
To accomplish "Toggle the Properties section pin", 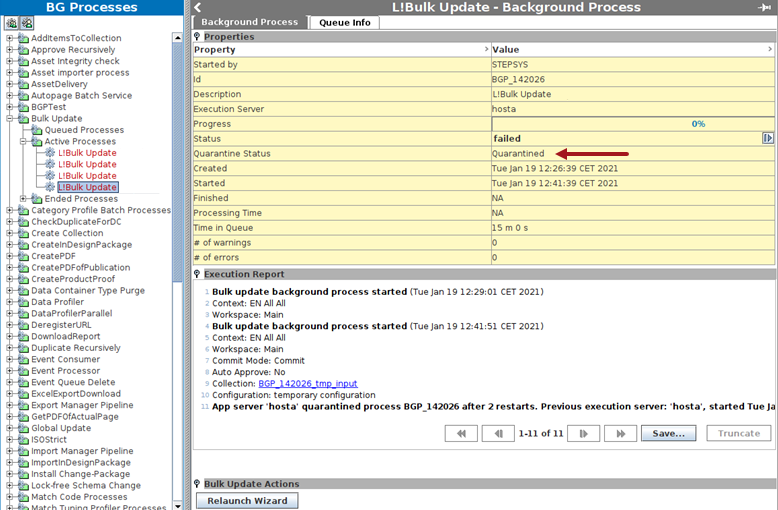I will coord(198,37).
